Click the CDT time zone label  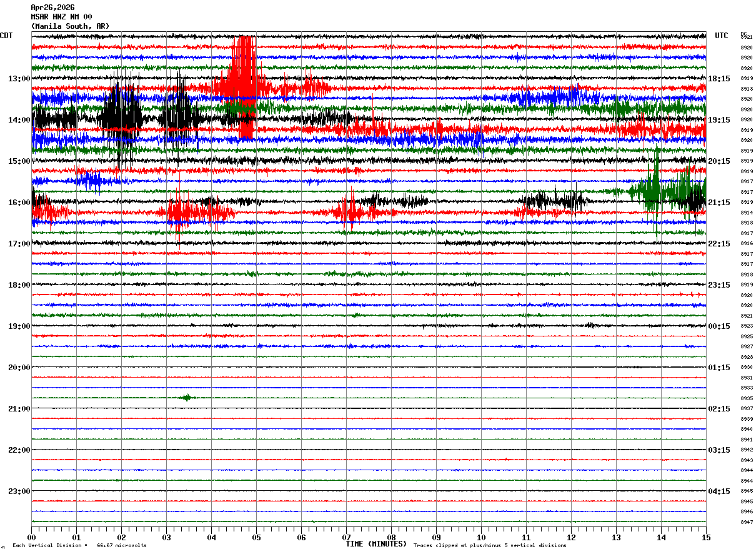point(6,36)
